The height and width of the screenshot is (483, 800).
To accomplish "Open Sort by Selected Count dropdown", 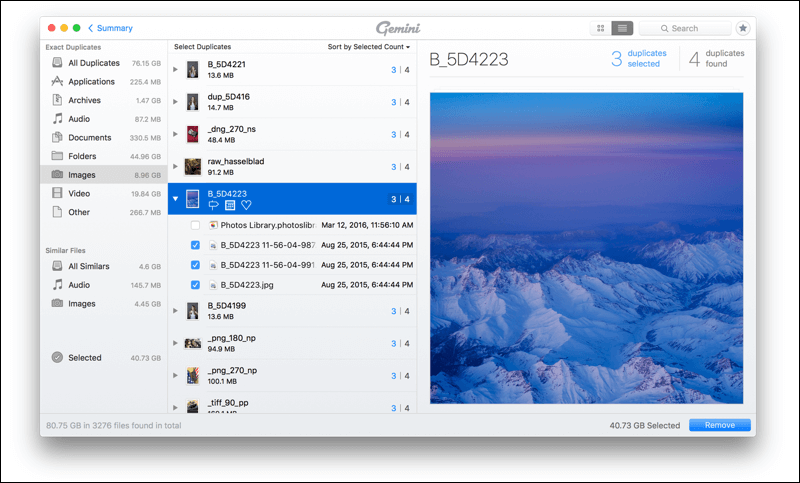I will point(368,47).
